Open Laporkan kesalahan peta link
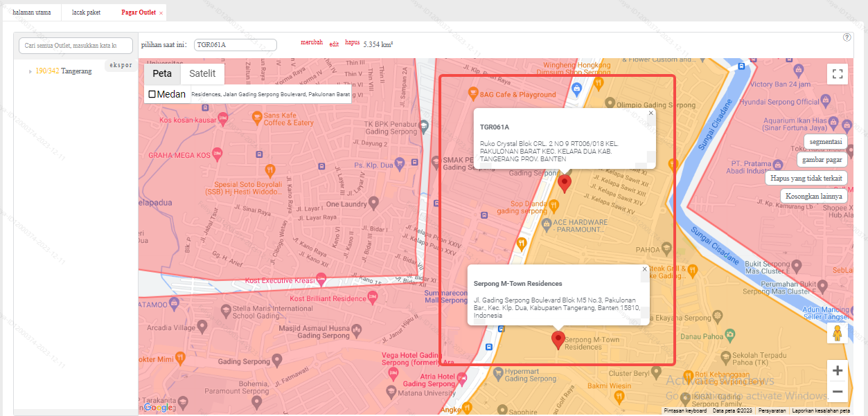Image resolution: width=868 pixels, height=416 pixels. pyautogui.click(x=821, y=410)
